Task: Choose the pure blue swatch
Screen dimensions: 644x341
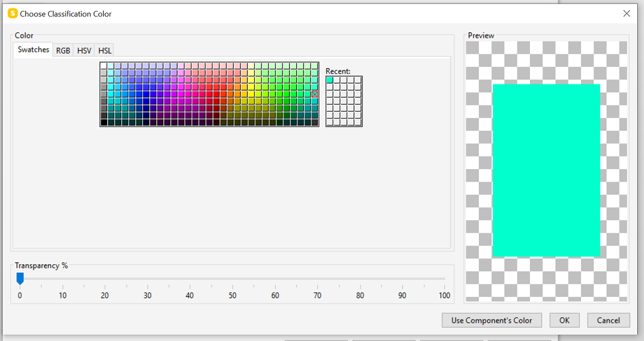Action: click(x=146, y=95)
